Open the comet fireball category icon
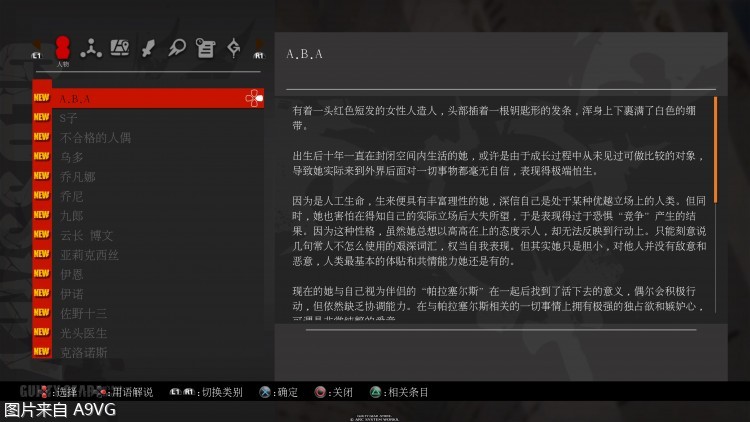 tap(176, 48)
